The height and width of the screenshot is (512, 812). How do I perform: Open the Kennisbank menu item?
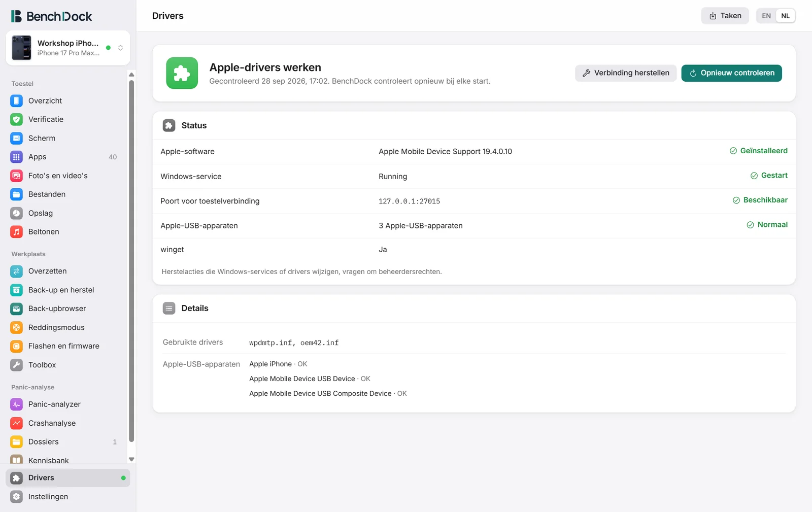pyautogui.click(x=48, y=460)
